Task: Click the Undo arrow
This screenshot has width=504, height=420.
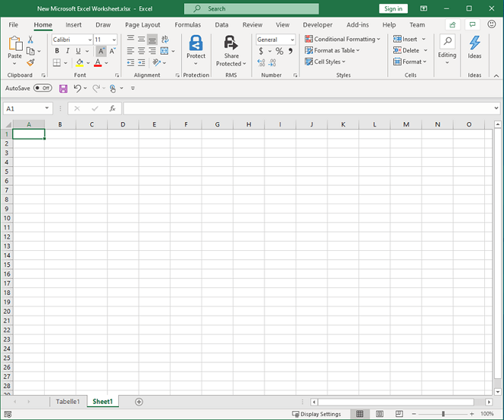Action: 77,88
